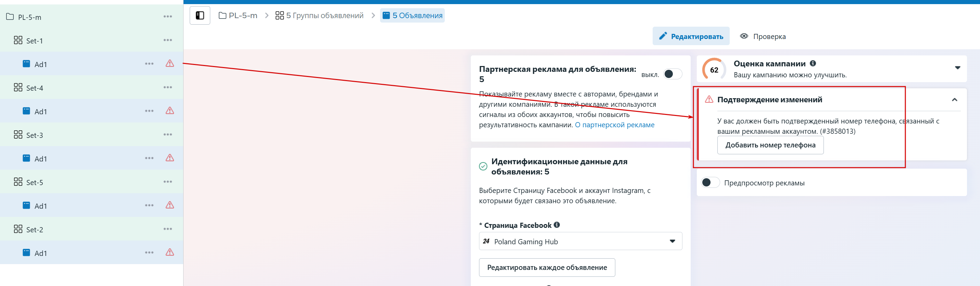Select Ad1 under Set-3 in the tree
980x286 pixels.
coord(91,158)
